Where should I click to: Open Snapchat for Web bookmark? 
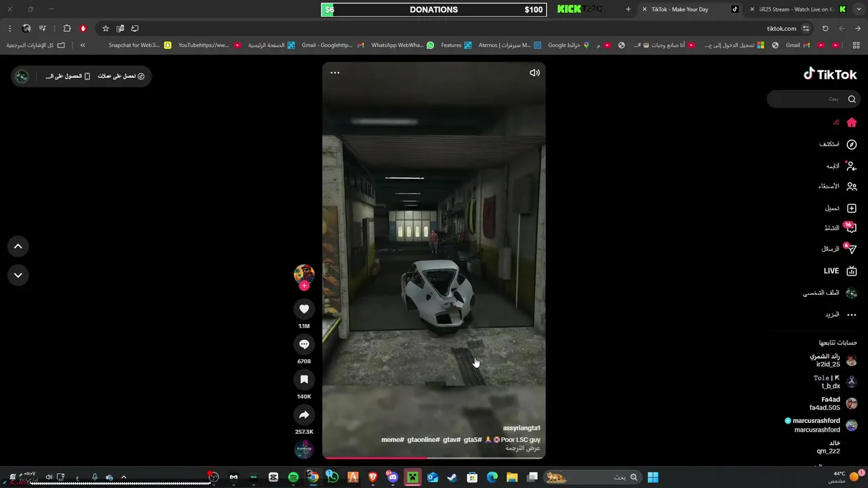(140, 45)
